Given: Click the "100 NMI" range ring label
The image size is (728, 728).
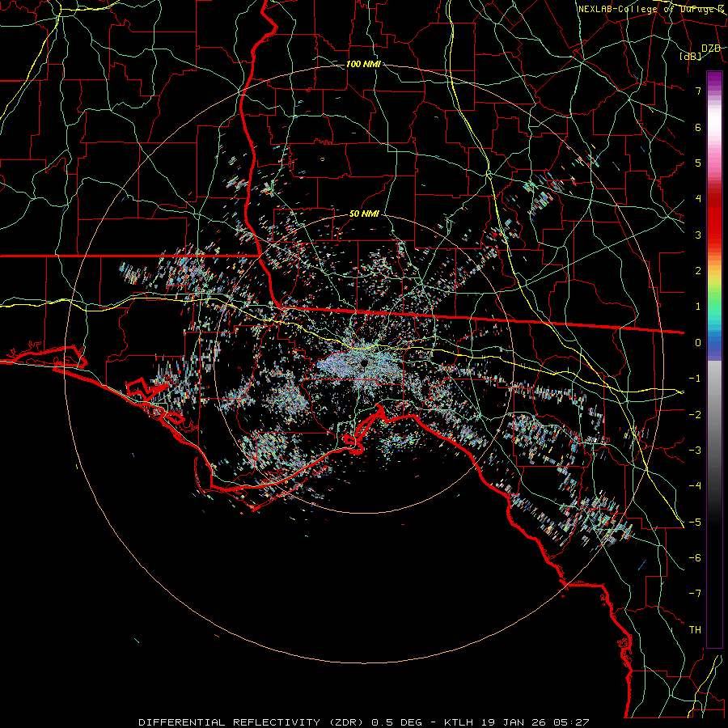Looking at the screenshot, I should tap(363, 64).
